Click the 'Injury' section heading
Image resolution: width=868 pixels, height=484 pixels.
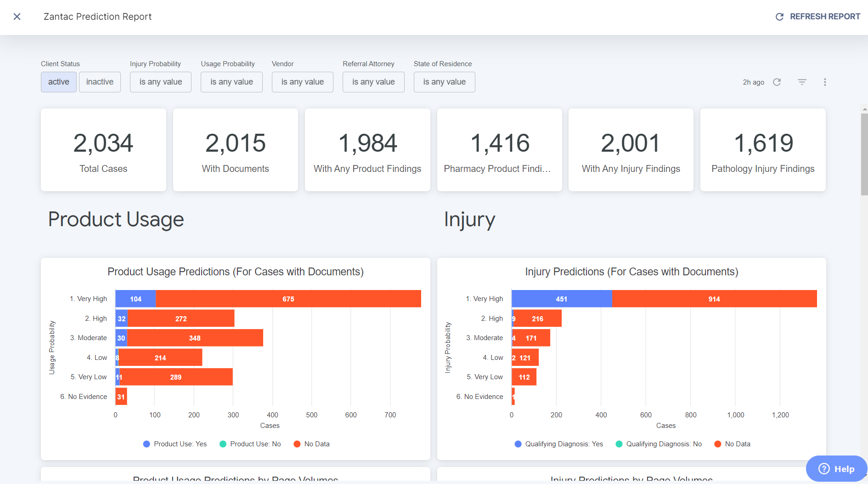(469, 219)
